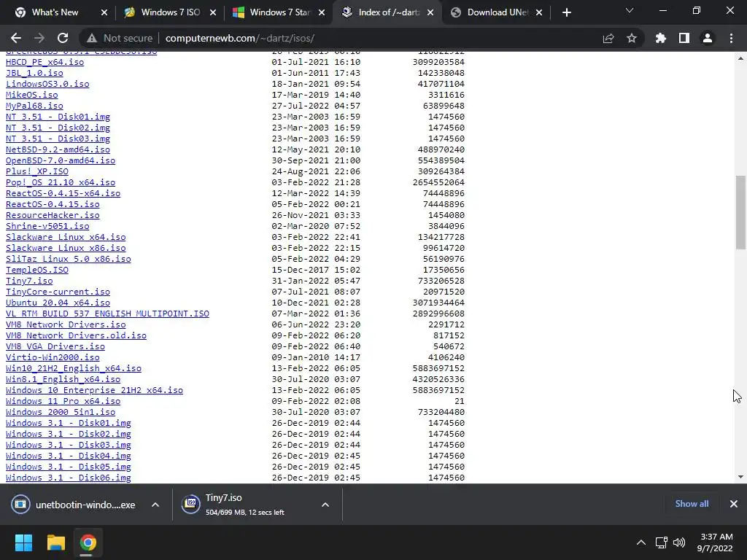The width and height of the screenshot is (747, 560).
Task: Click scrollbar down arrow
Action: coord(740,477)
